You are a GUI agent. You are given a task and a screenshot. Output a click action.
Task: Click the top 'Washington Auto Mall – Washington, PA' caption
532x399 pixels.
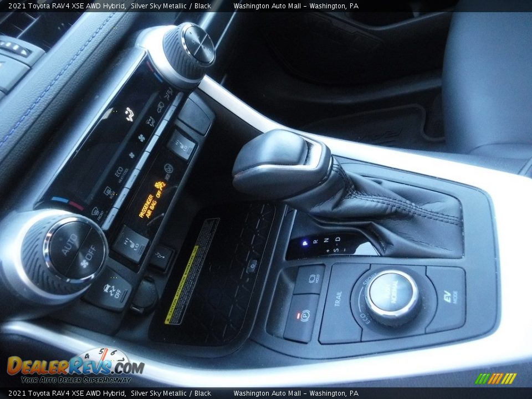click(x=296, y=6)
